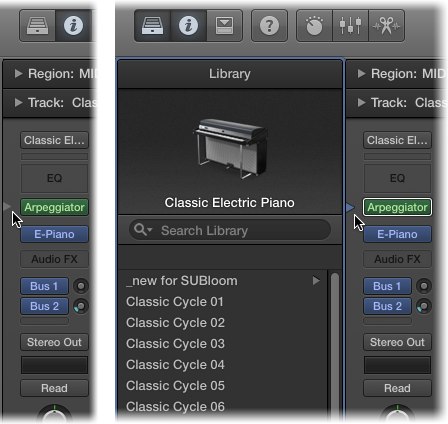Viewport: 448px width, 424px height.
Task: Select Classic Cycle 03 patch in Library
Action: click(x=175, y=344)
